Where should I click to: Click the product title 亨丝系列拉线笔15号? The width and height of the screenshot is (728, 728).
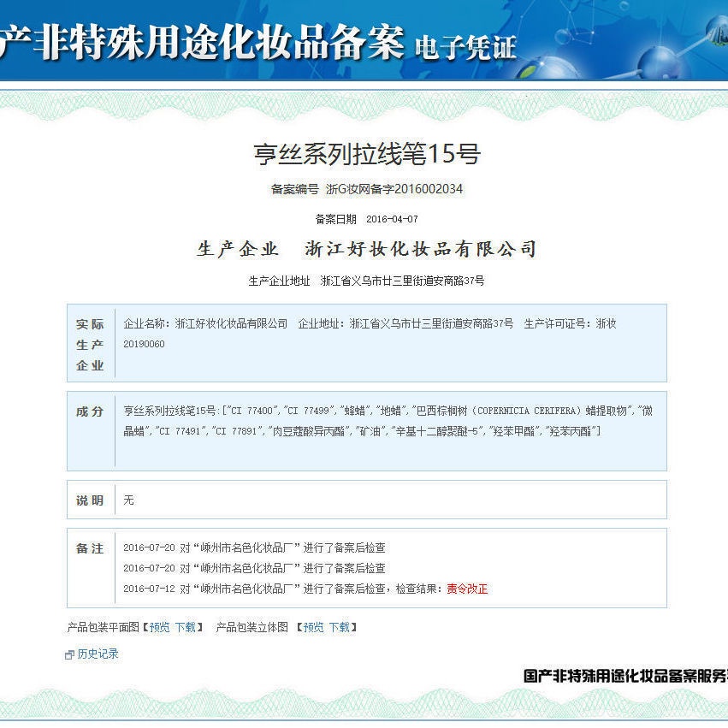(367, 154)
